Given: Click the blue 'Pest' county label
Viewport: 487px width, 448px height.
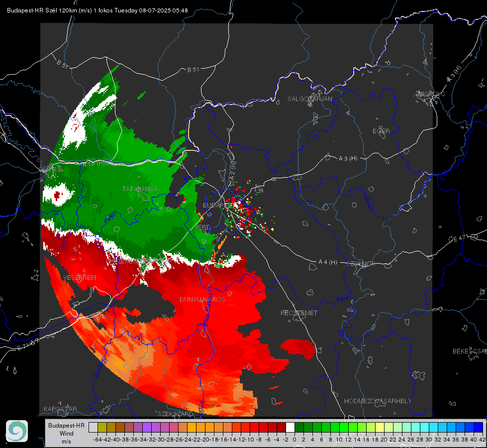Looking at the screenshot, I should [x=342, y=300].
